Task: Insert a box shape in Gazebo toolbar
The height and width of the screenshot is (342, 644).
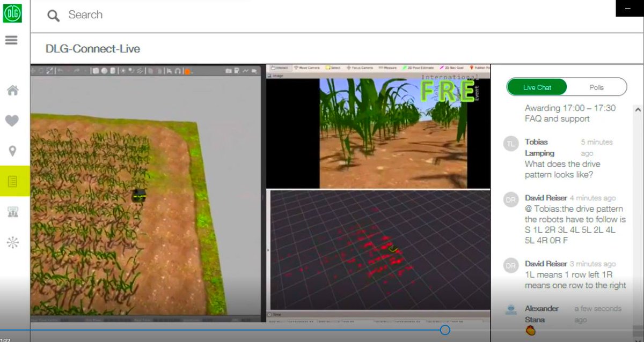Action: pos(96,71)
